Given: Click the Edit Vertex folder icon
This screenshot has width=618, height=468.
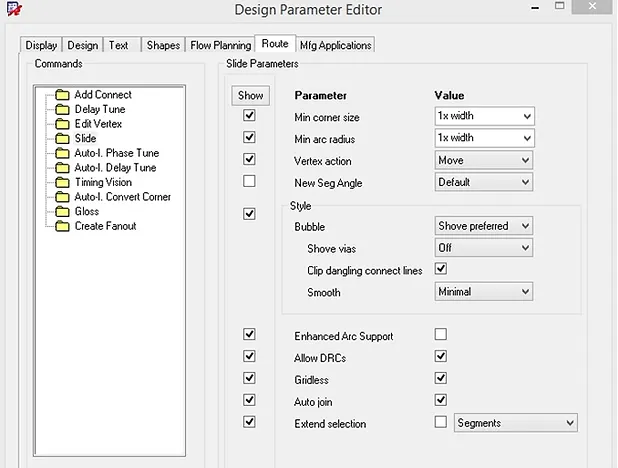Looking at the screenshot, I should coord(62,124).
